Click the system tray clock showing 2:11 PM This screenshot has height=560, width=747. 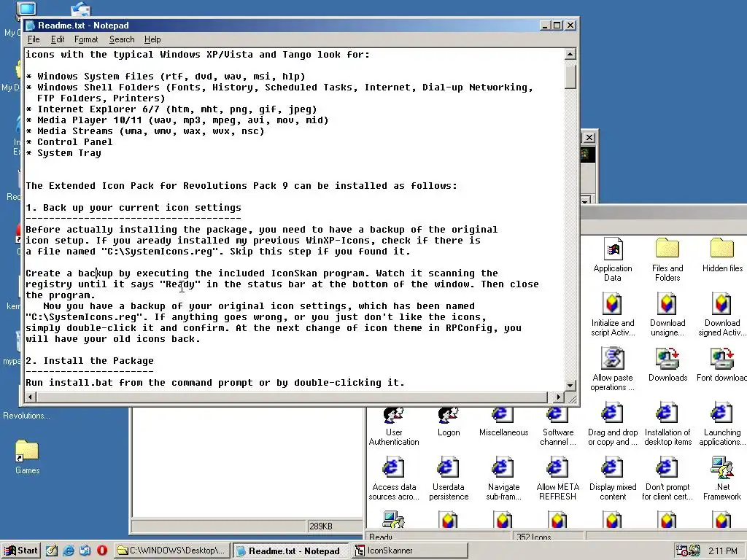pyautogui.click(x=722, y=551)
